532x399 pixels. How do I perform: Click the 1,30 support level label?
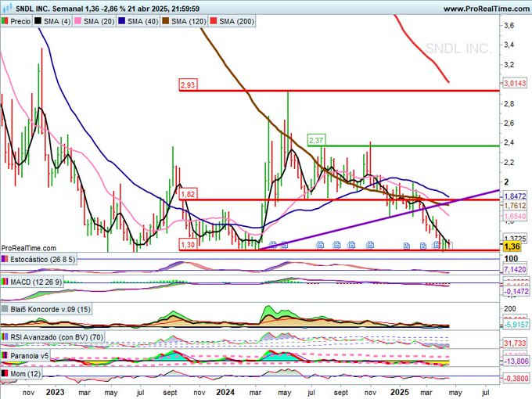point(188,245)
